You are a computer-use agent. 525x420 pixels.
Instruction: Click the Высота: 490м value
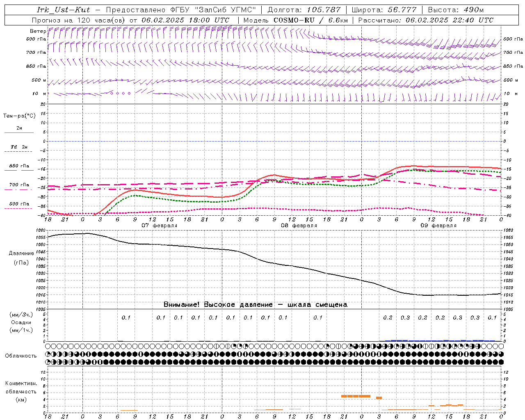pos(456,10)
